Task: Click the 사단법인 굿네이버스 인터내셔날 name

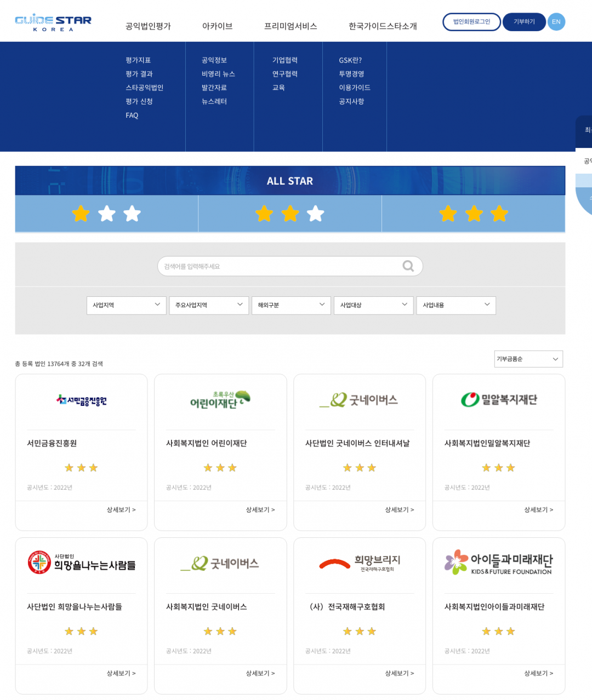Action: (357, 443)
